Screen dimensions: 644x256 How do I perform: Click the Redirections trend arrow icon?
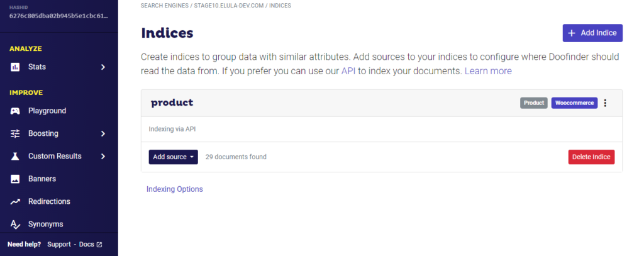(15, 201)
